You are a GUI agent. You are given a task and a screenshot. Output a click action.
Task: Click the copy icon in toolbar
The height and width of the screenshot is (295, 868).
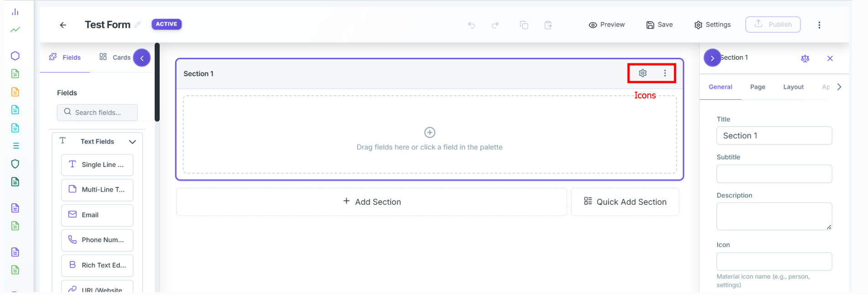524,25
